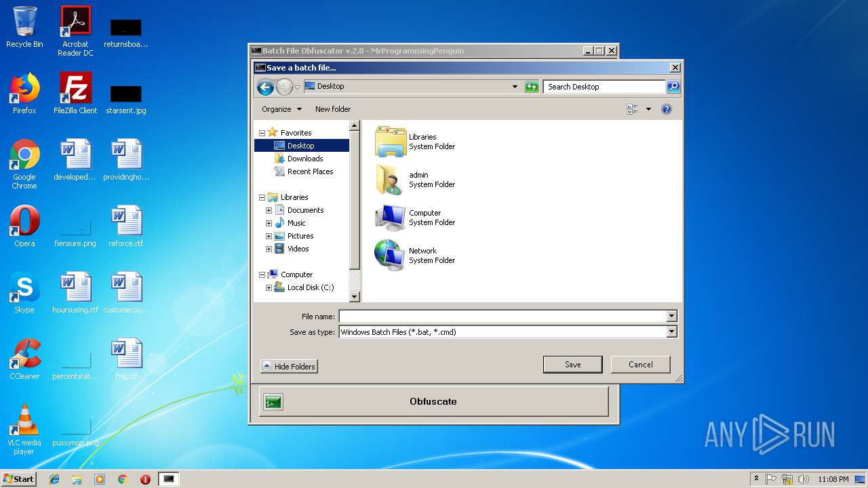Open Internet Explorer from the taskbar
The image size is (868, 488).
(x=54, y=479)
